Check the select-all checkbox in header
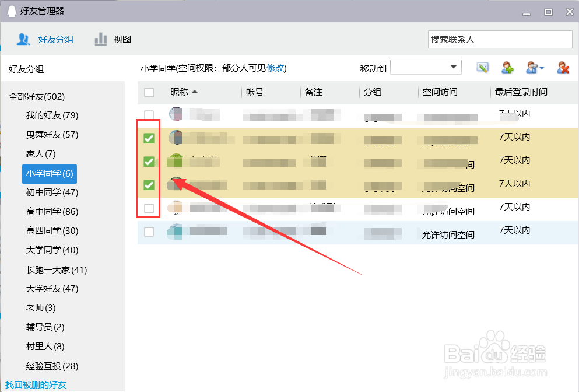 coord(149,92)
